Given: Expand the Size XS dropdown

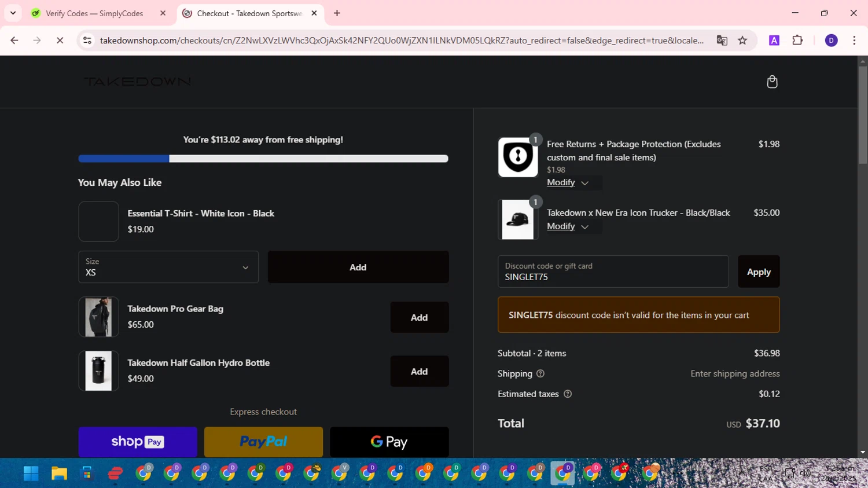Looking at the screenshot, I should [x=168, y=267].
